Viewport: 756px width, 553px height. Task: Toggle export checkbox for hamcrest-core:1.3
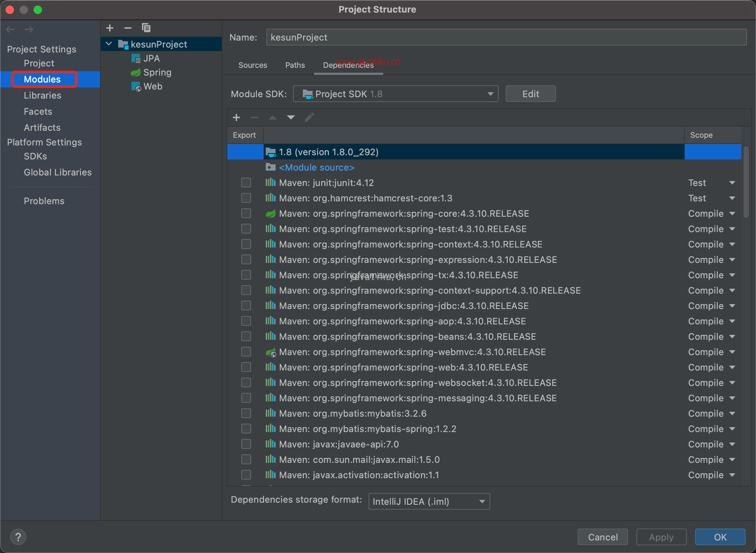[246, 198]
